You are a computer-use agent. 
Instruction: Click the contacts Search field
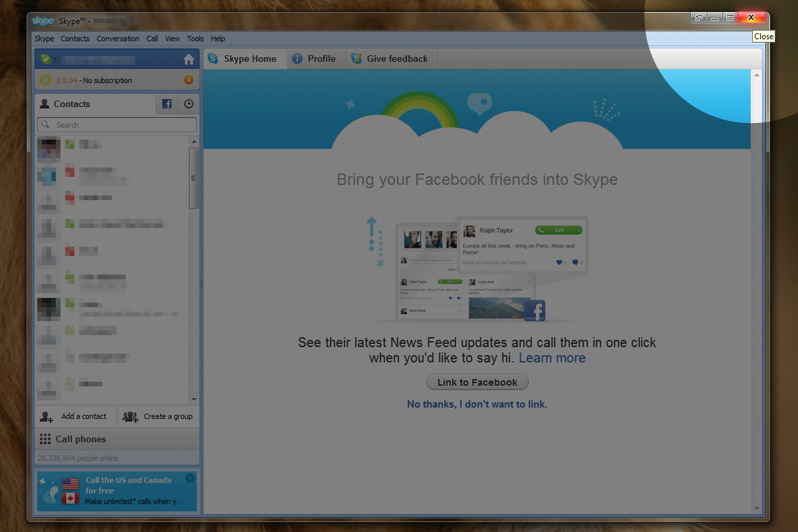point(117,124)
